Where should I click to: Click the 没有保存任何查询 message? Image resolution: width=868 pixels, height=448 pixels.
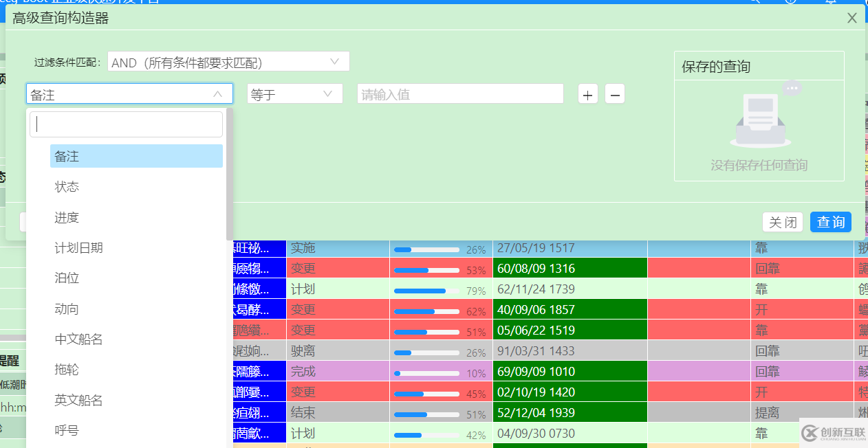coord(759,165)
